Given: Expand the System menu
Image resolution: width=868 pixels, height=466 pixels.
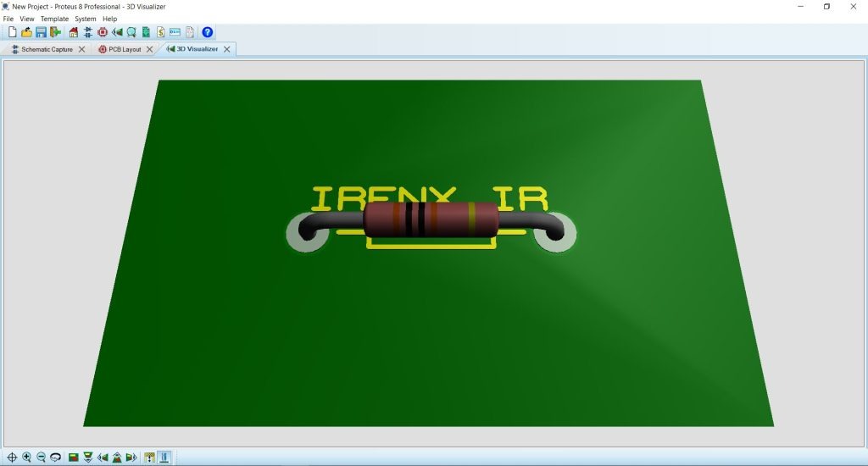Looking at the screenshot, I should coord(85,19).
